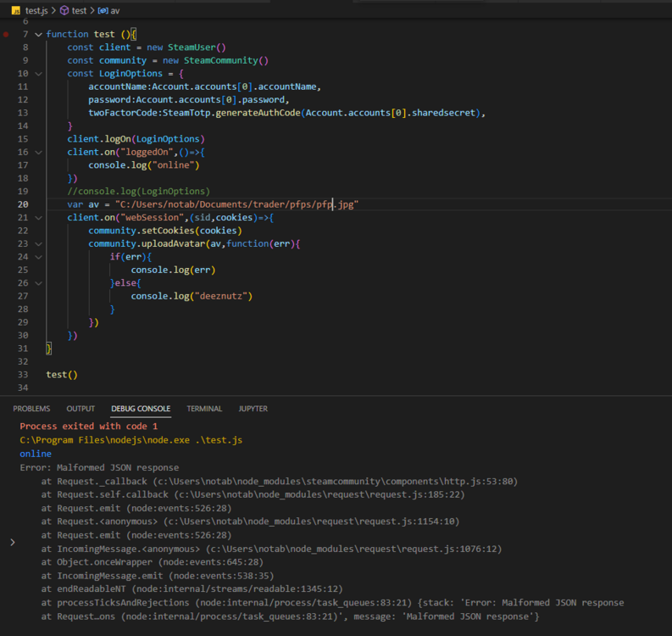Screen dimensions: 672x636
Task: Toggle the red breakpoint on line 7
Action: [7, 35]
